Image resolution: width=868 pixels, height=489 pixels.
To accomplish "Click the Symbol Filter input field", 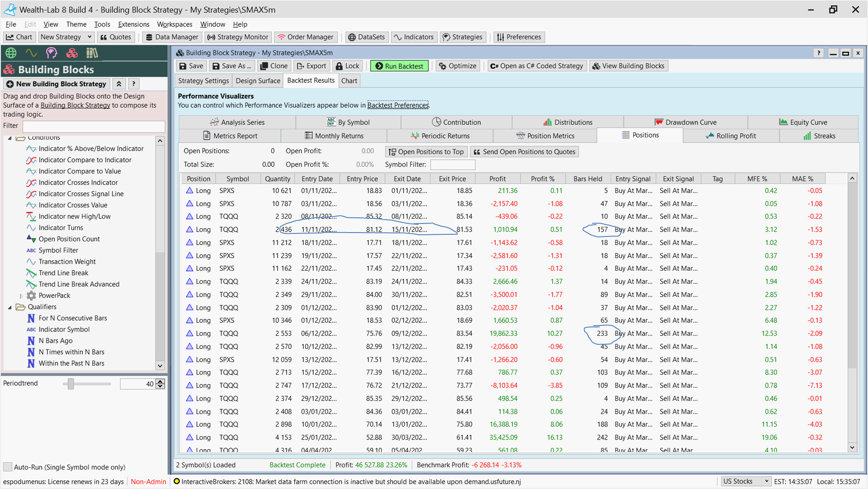I will pyautogui.click(x=452, y=164).
